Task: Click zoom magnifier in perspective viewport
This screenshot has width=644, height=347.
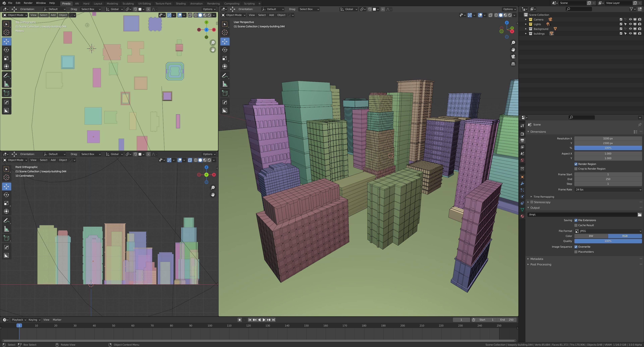Action: pyautogui.click(x=513, y=42)
